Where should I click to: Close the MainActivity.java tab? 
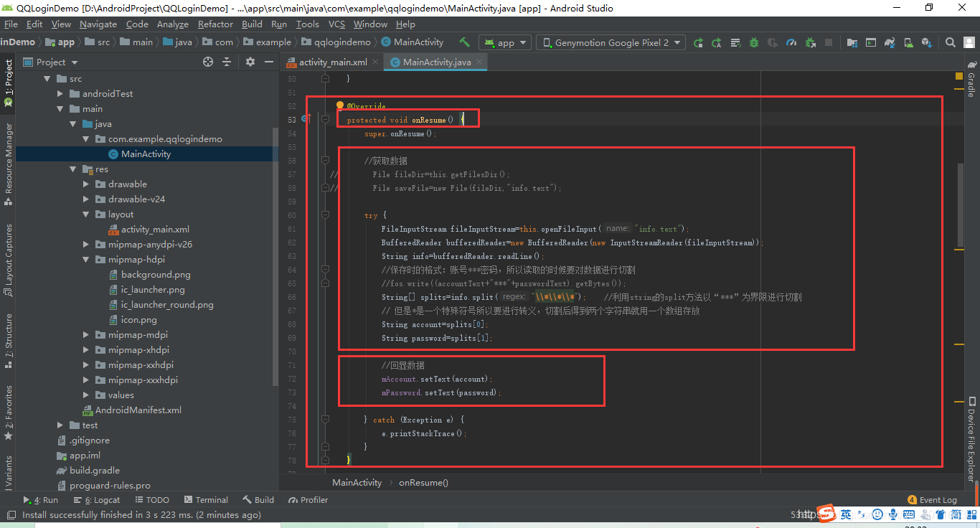480,62
